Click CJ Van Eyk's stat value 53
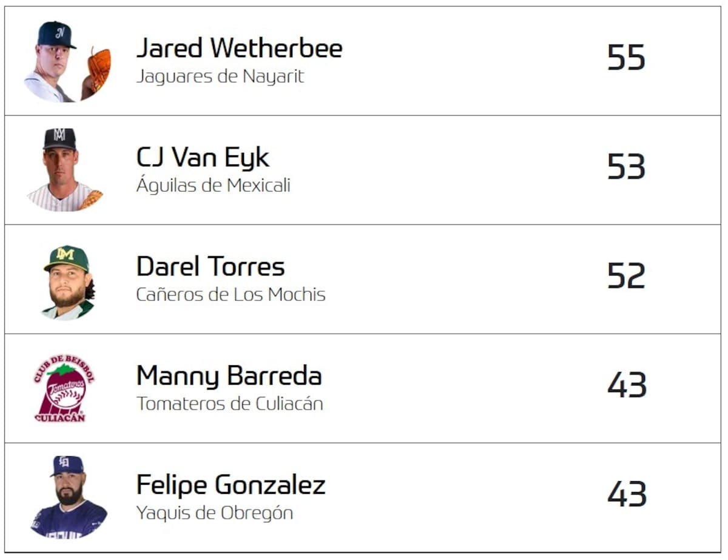728x560 pixels. (x=625, y=167)
